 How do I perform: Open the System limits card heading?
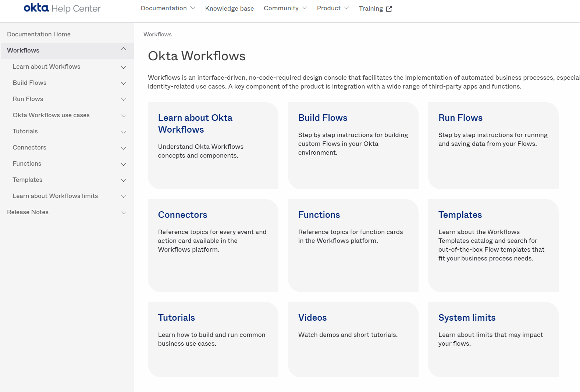(x=467, y=317)
